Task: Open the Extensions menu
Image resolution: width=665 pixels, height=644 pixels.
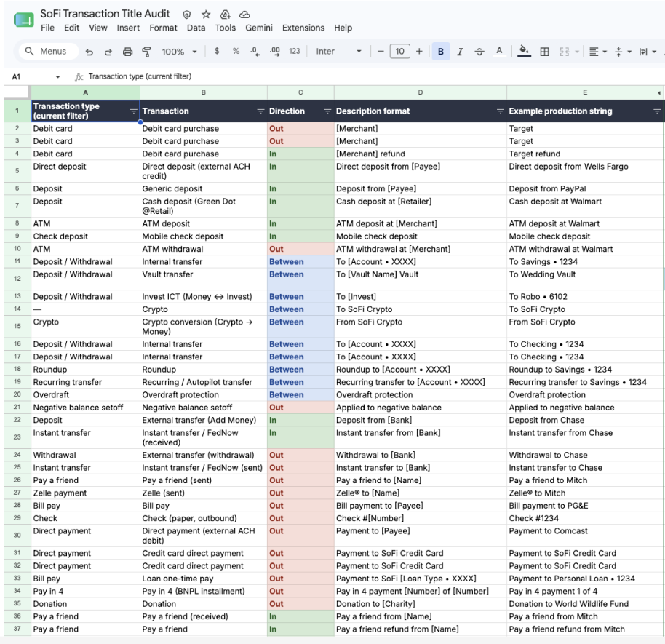Action: click(303, 28)
